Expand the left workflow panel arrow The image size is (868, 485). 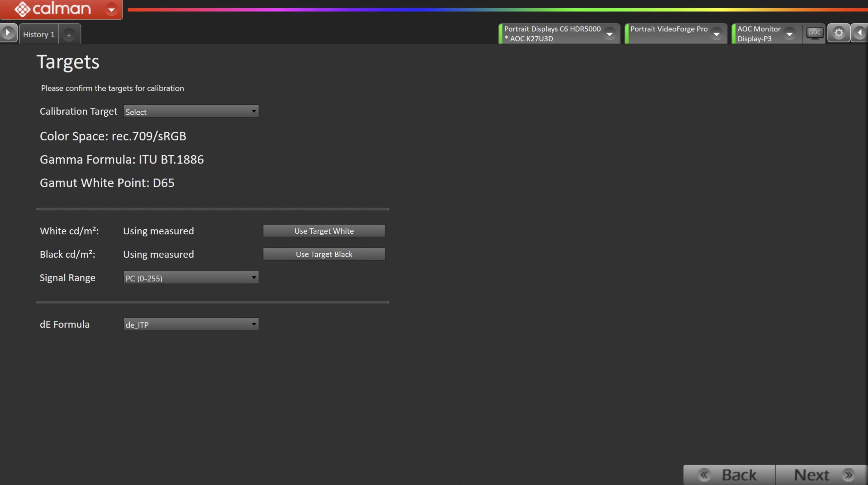[8, 33]
